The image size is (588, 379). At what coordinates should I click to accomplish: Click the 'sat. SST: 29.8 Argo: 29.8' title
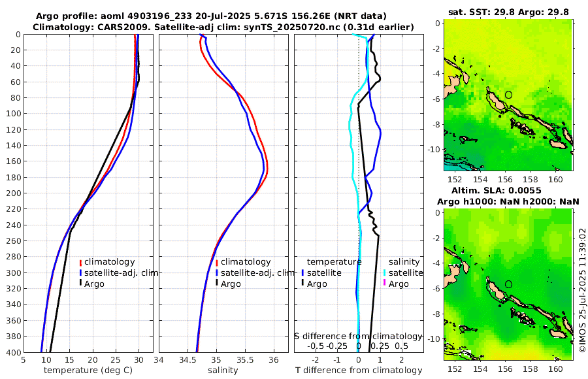pos(508,12)
